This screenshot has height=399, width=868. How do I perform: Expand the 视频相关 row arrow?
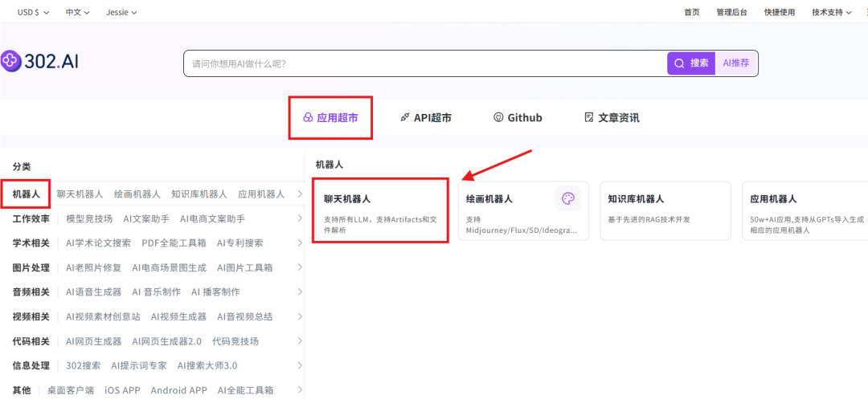point(300,316)
